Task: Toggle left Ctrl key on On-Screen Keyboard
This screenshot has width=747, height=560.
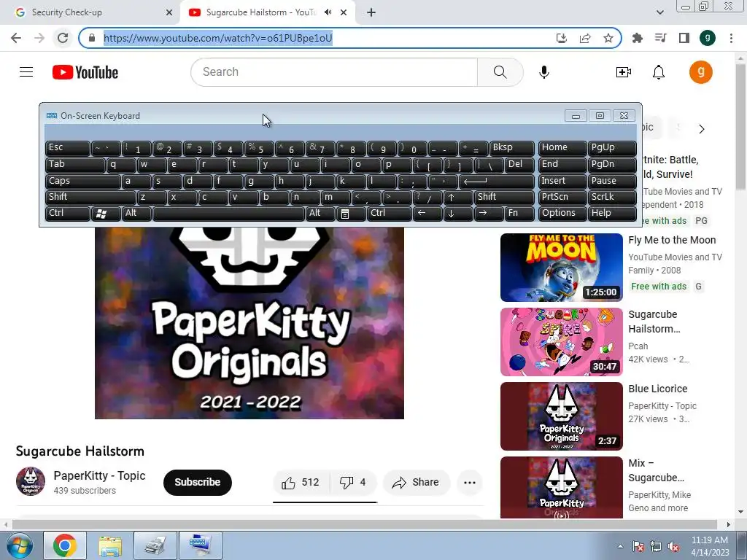Action: 68,214
